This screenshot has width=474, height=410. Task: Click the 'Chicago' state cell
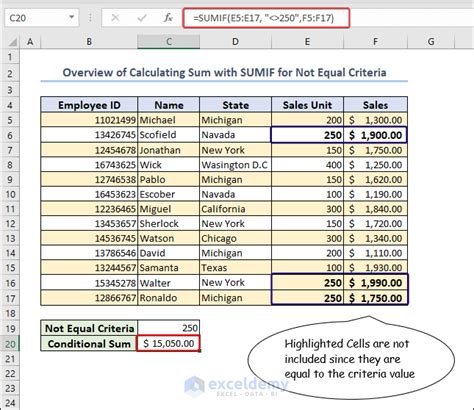[236, 238]
